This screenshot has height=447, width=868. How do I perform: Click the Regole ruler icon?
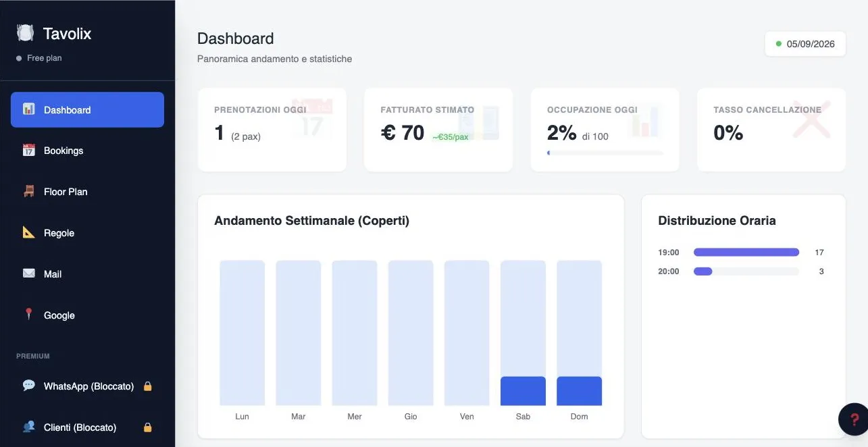28,233
